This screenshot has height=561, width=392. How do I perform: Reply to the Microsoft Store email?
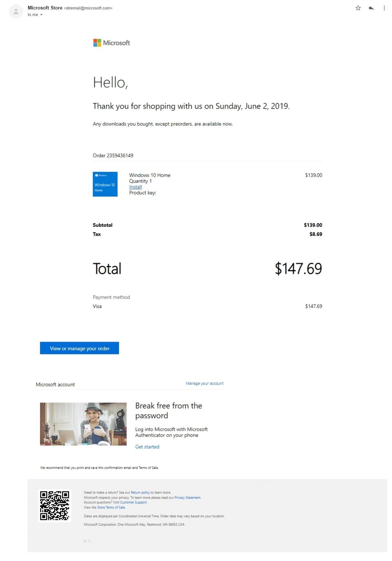point(371,7)
